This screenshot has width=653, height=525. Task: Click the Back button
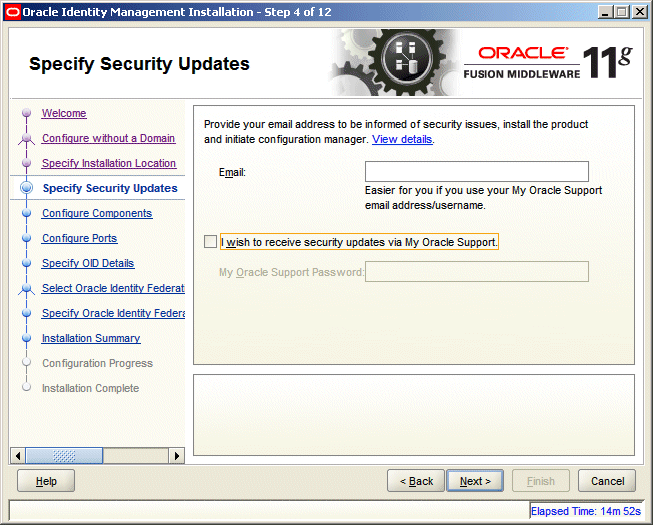[x=416, y=481]
